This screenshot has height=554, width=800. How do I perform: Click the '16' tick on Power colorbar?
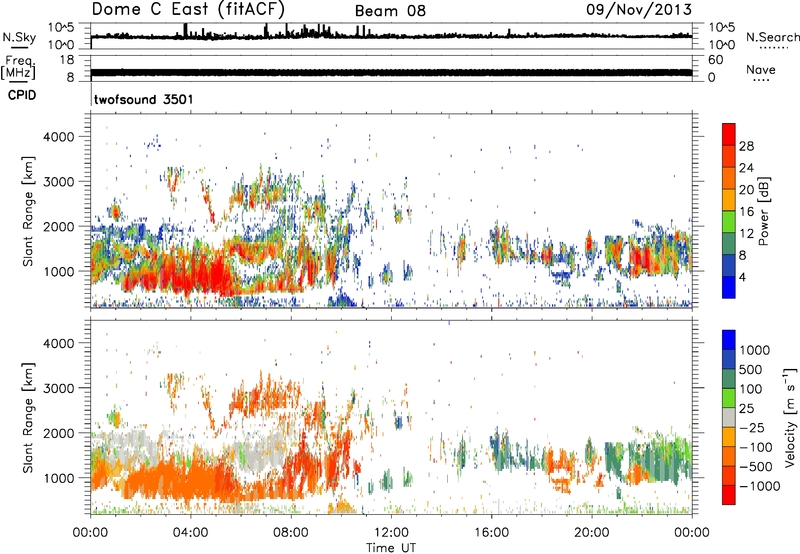click(746, 211)
